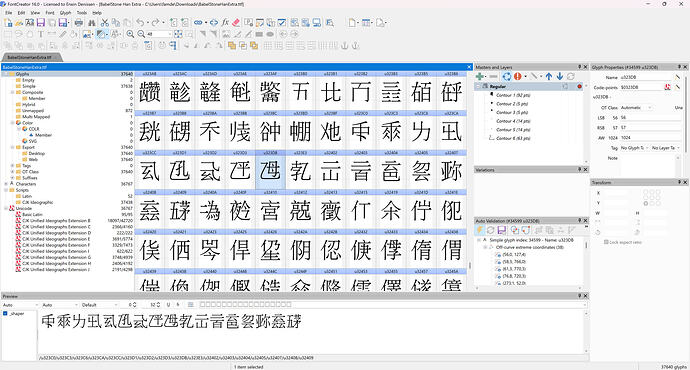Close the Variations panel
The image size is (690, 370).
click(x=585, y=169)
